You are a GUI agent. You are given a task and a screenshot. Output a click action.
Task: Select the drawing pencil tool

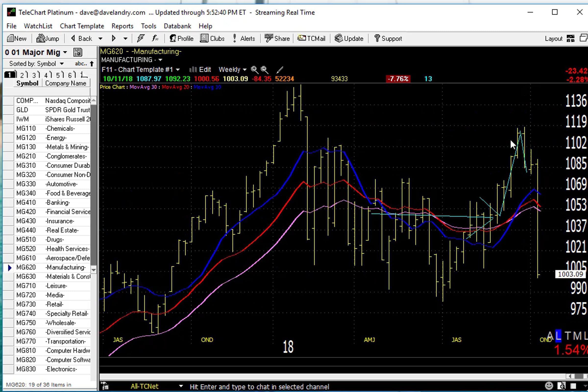[280, 70]
